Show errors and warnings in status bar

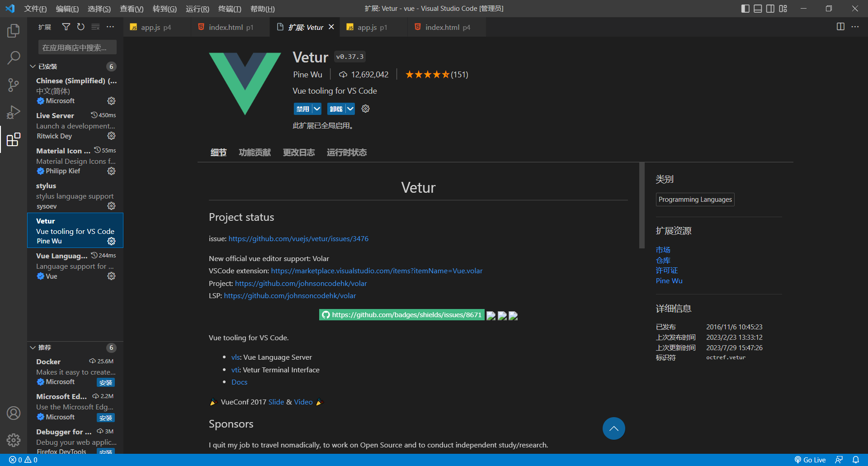click(23, 460)
